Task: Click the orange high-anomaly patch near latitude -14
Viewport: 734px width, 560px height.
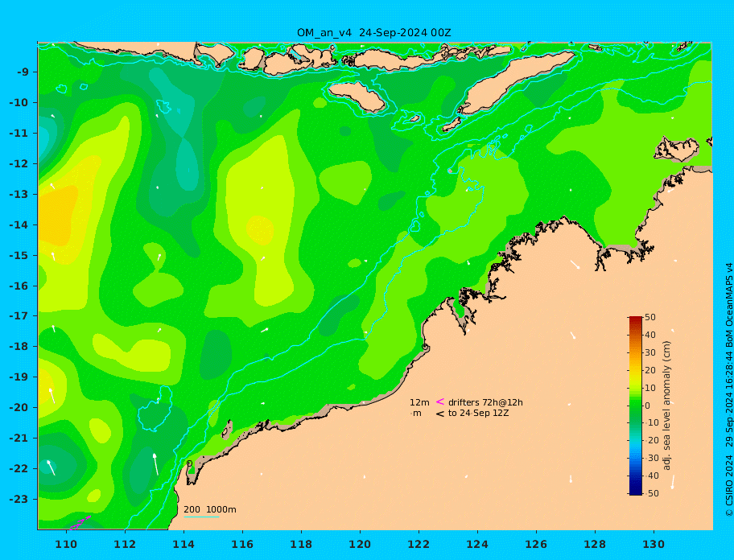Action: [x=58, y=215]
